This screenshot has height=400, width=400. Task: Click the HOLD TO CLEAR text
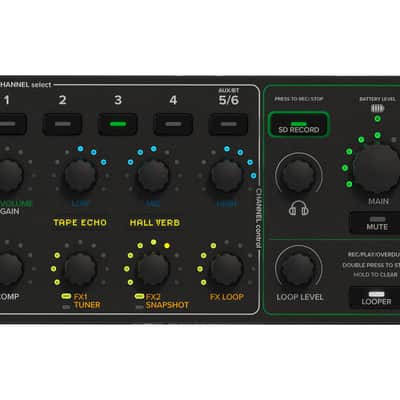375,275
